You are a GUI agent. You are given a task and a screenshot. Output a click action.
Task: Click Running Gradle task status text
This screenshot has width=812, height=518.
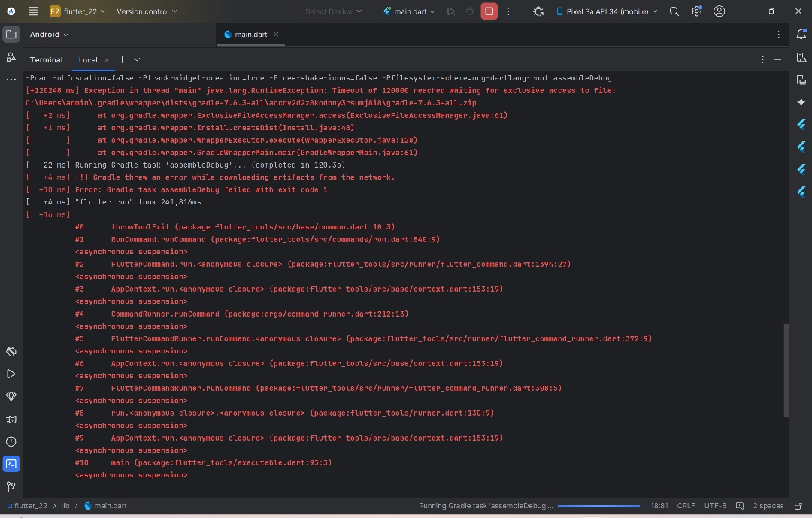click(485, 506)
